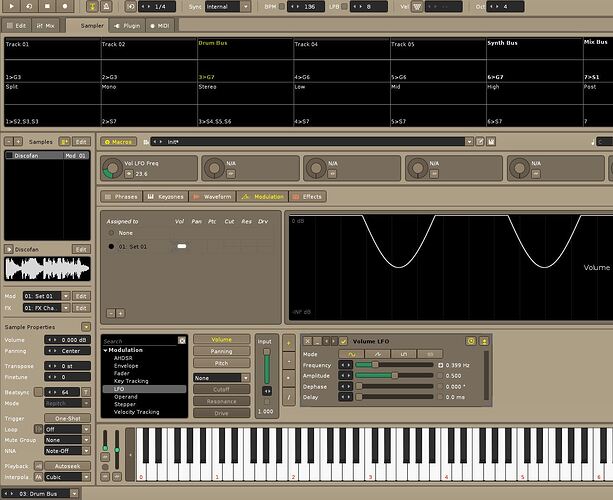
Task: Open the MIDI tab
Action: (160, 26)
